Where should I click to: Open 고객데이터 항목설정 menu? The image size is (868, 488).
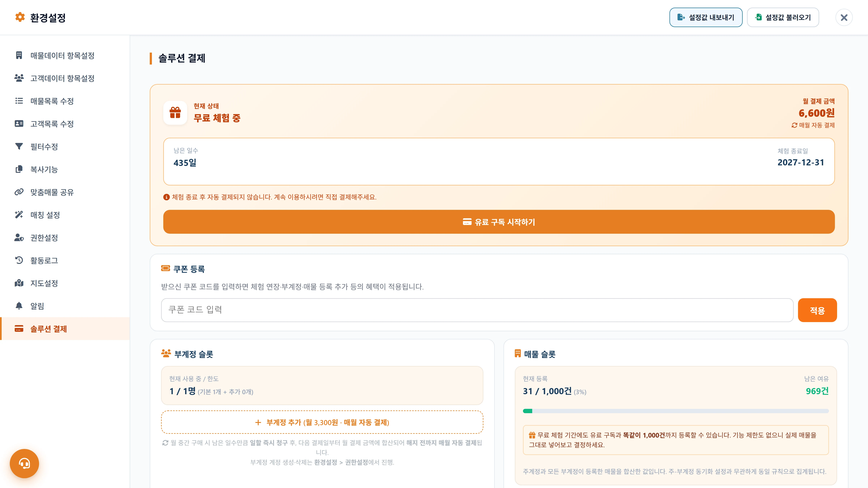(65, 78)
